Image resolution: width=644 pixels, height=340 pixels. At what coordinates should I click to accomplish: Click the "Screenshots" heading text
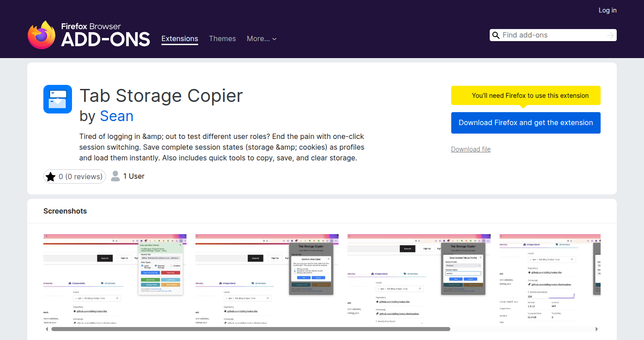(65, 211)
